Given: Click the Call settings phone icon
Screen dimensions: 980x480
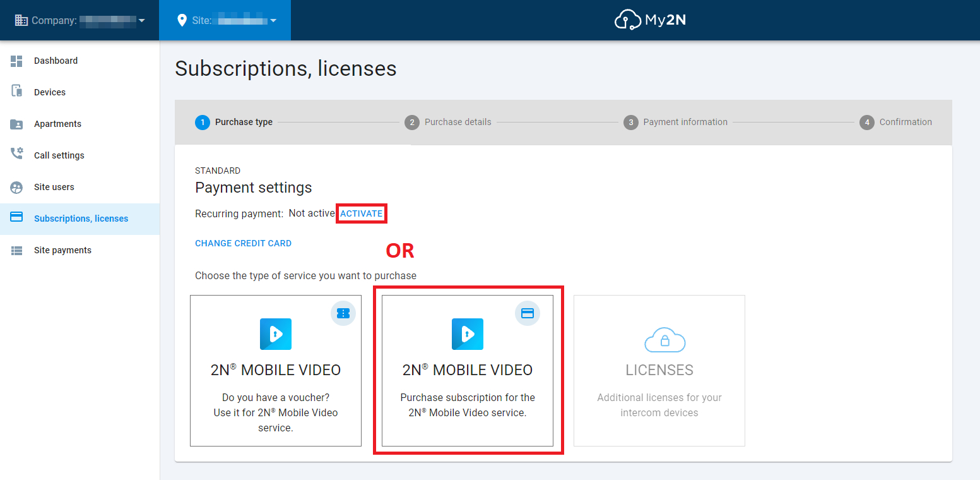Looking at the screenshot, I should coord(17,154).
